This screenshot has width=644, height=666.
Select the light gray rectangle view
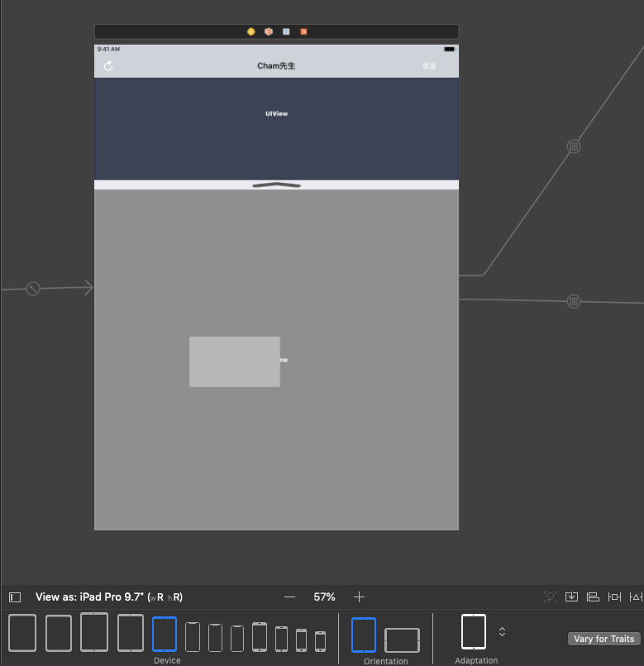click(x=234, y=362)
